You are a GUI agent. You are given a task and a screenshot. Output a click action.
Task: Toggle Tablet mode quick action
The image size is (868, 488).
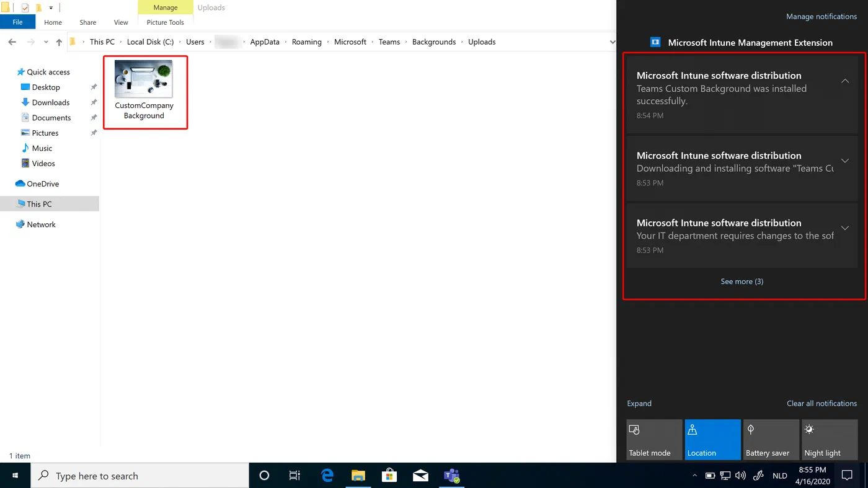pos(654,440)
